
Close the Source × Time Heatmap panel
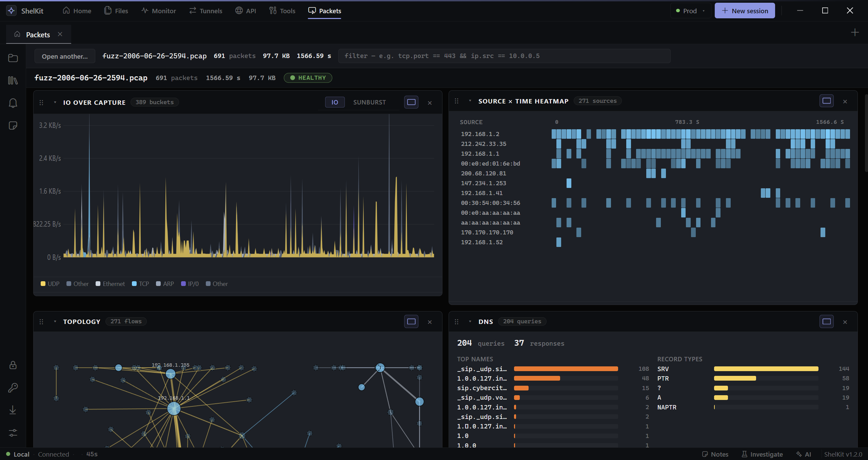pyautogui.click(x=845, y=101)
